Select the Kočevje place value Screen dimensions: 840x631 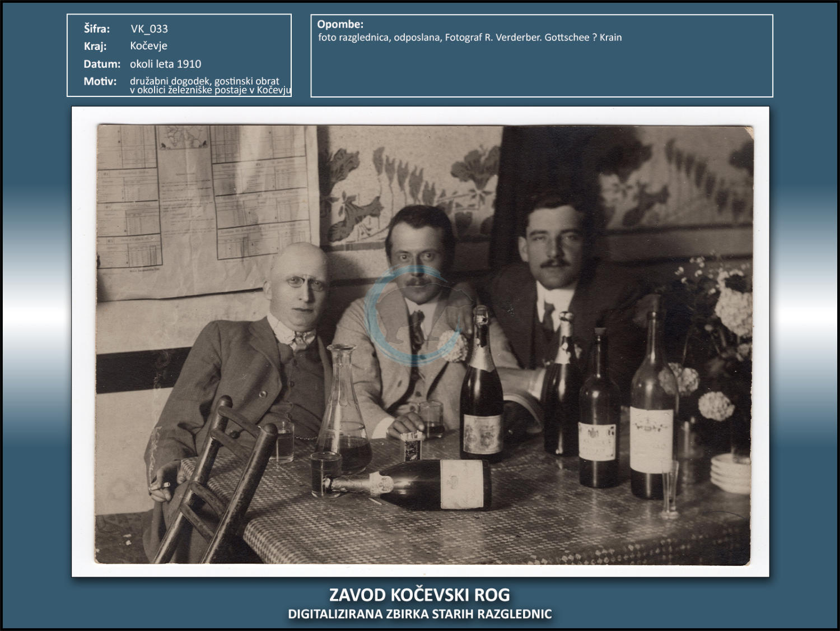tap(148, 46)
